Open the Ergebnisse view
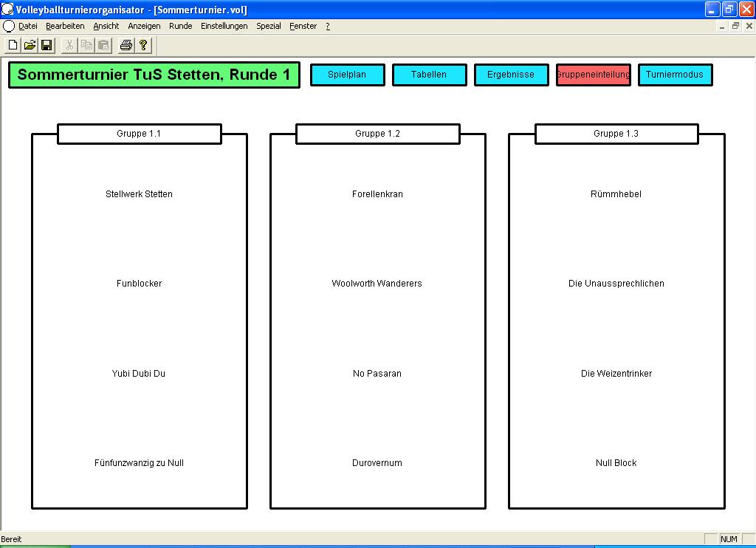The height and width of the screenshot is (548, 756). coord(511,75)
